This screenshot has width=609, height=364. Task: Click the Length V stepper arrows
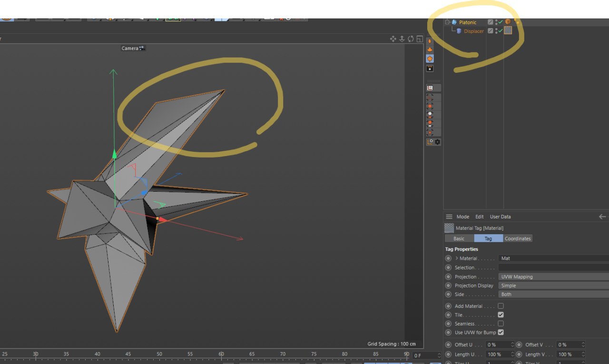[583, 354]
